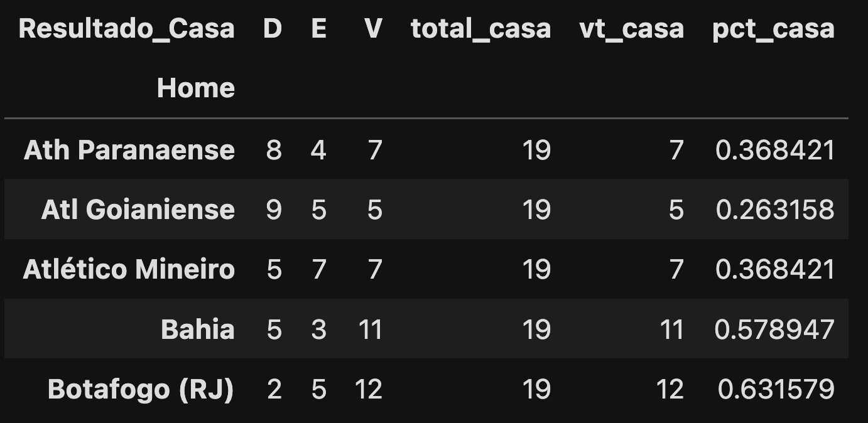Click the 0.263158 pct_casa value
The height and width of the screenshot is (423, 868).
tap(775, 209)
